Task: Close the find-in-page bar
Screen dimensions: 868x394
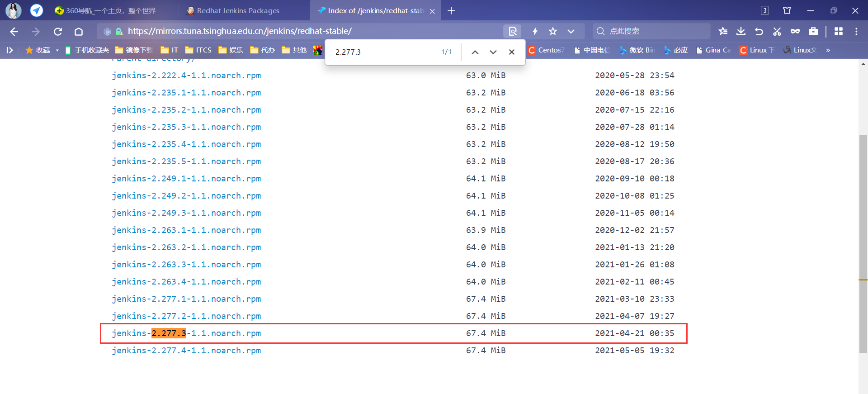Action: (x=512, y=52)
